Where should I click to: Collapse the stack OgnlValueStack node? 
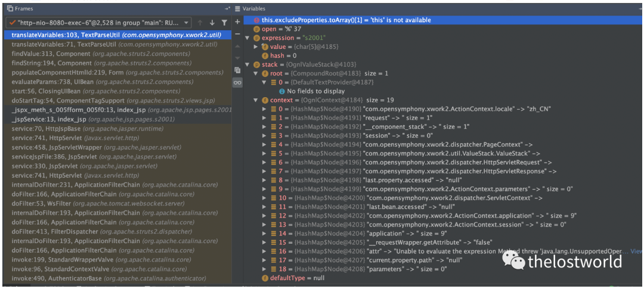coord(247,64)
